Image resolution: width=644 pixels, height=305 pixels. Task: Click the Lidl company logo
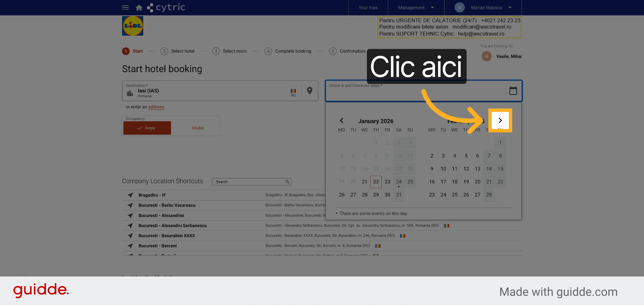(132, 26)
